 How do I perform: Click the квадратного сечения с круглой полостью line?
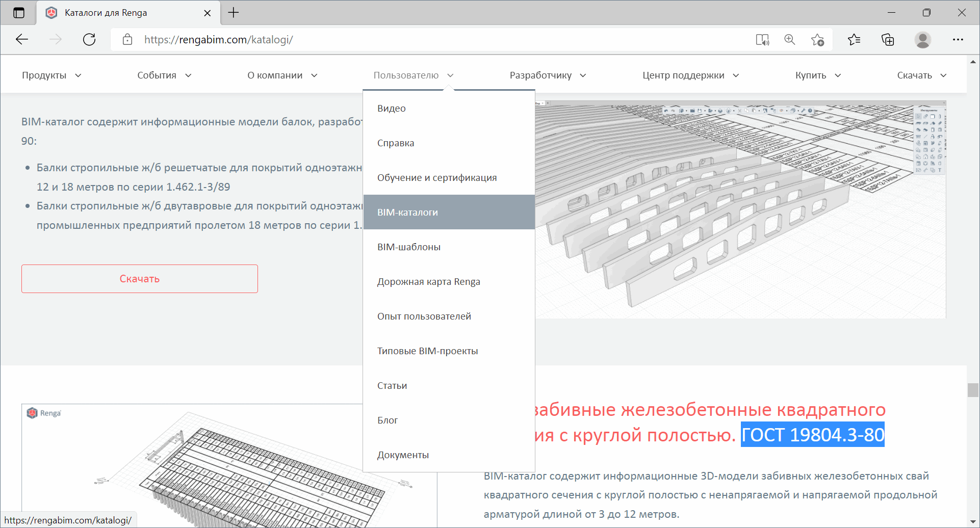coord(711,495)
